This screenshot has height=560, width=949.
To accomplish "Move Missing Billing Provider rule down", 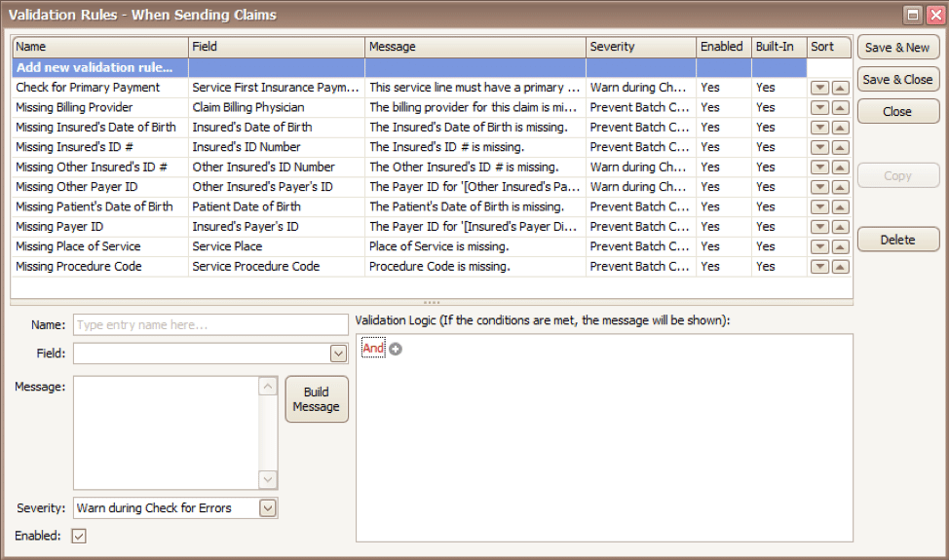I will tap(819, 108).
